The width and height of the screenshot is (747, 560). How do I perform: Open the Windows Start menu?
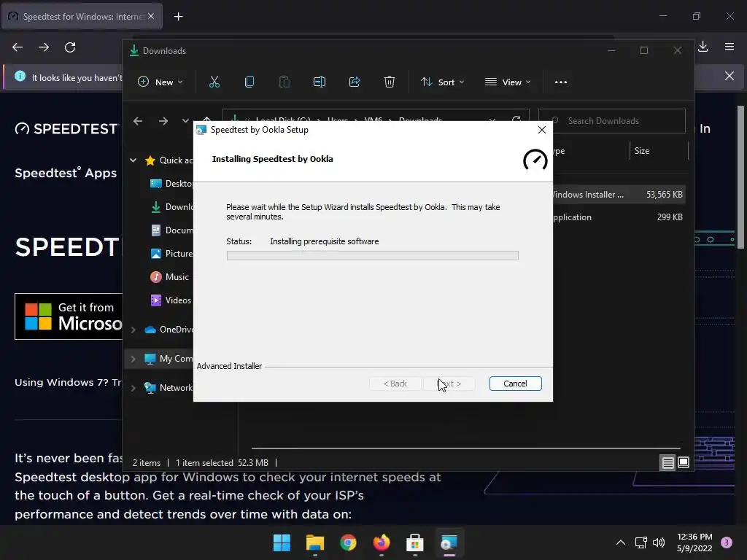[x=282, y=542]
